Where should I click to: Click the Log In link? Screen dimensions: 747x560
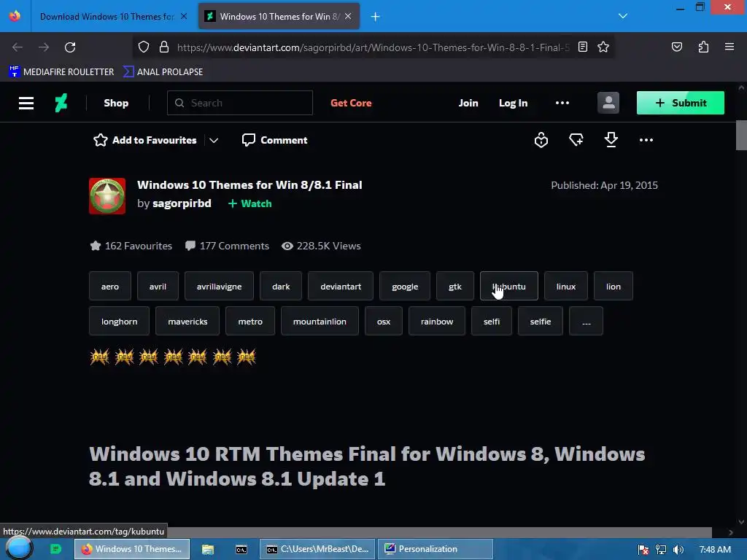click(513, 103)
